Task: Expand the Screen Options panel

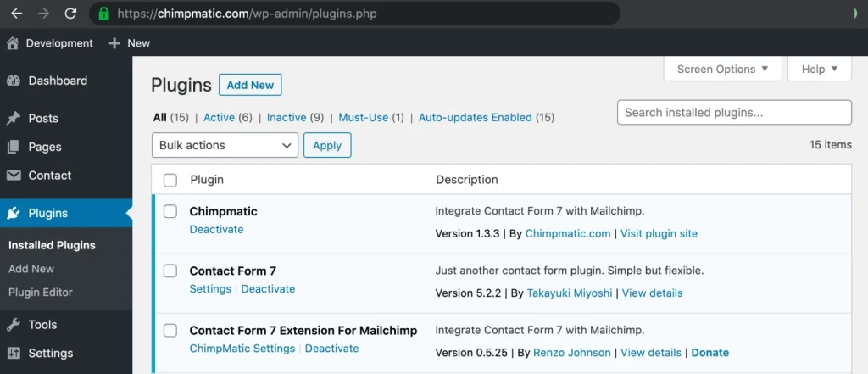Action: click(722, 70)
